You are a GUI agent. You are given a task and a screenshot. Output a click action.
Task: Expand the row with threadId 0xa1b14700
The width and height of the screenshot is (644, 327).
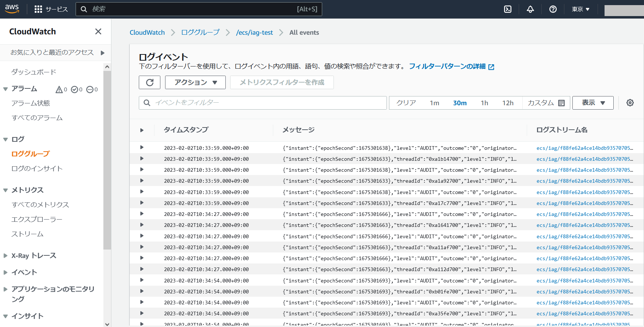point(142,159)
